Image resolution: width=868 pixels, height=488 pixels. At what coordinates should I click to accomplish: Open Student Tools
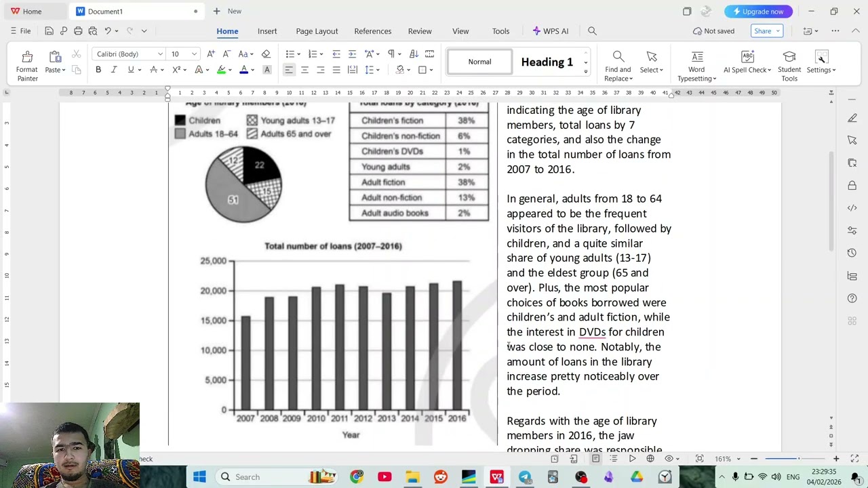[789, 66]
